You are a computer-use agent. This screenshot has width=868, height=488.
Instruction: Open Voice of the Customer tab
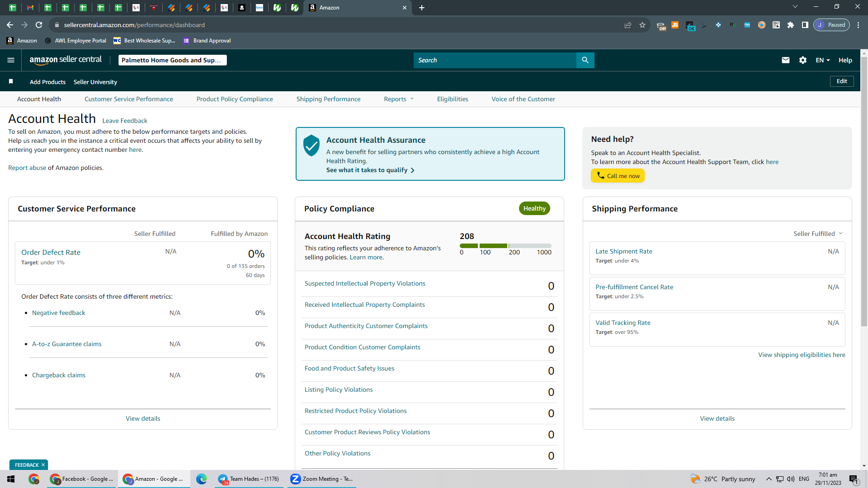coord(524,99)
